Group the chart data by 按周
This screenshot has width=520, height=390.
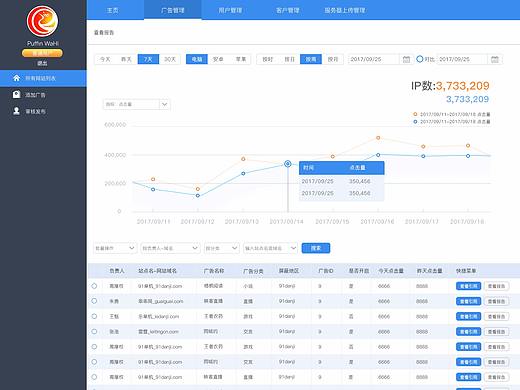pyautogui.click(x=311, y=59)
